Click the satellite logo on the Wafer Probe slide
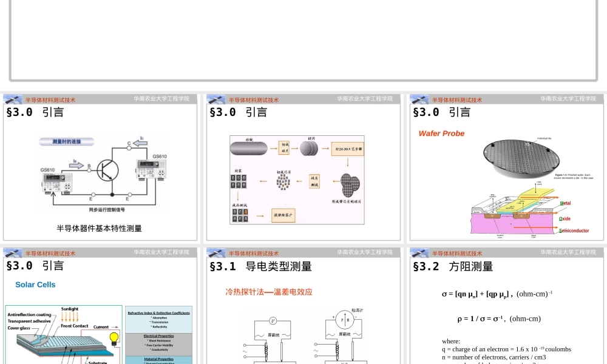The image size is (607, 364). [x=419, y=99]
